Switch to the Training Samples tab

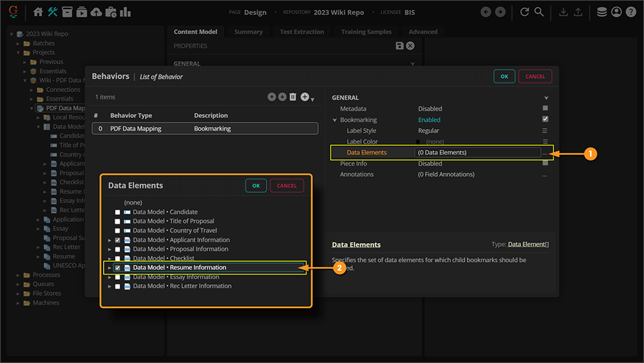click(366, 32)
